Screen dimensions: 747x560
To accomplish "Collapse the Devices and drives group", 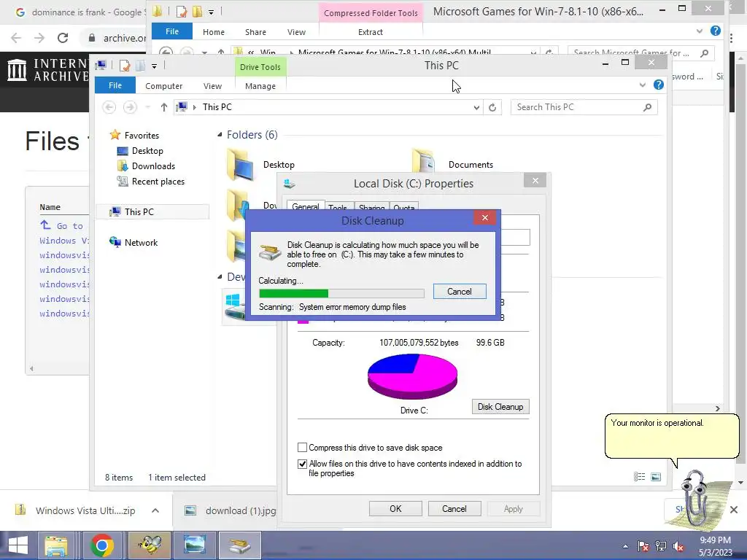I will pyautogui.click(x=220, y=276).
